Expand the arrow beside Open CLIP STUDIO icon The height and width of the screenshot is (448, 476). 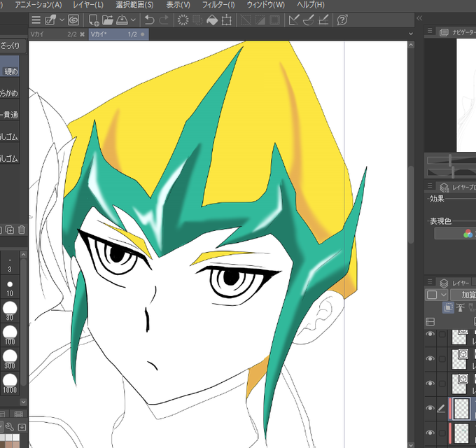pos(62,20)
